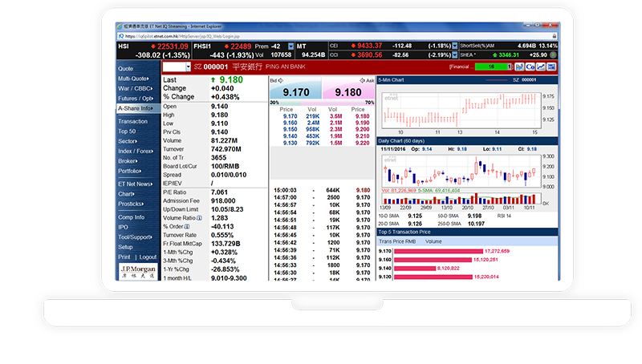The width and height of the screenshot is (642, 364).
Task: Click the ShortSell(%)AM label
Action: coord(477,46)
